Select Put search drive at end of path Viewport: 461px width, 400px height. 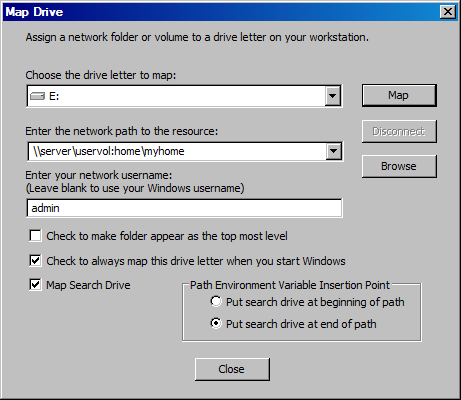click(x=216, y=323)
